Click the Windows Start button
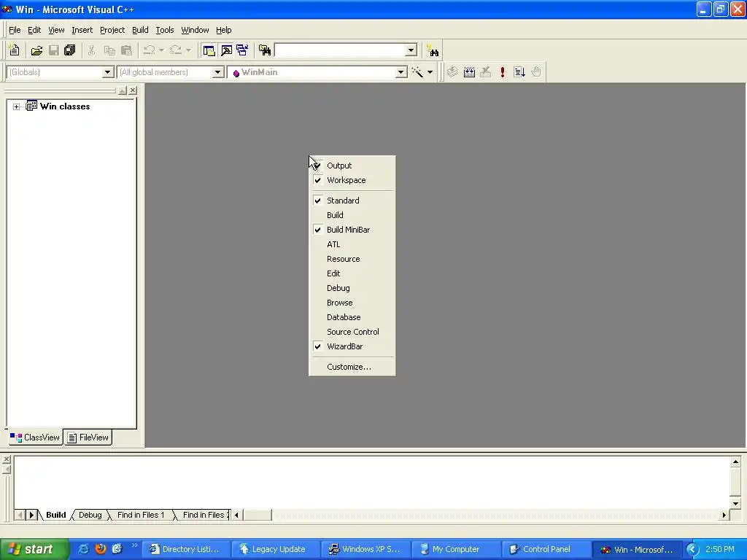 click(x=34, y=549)
